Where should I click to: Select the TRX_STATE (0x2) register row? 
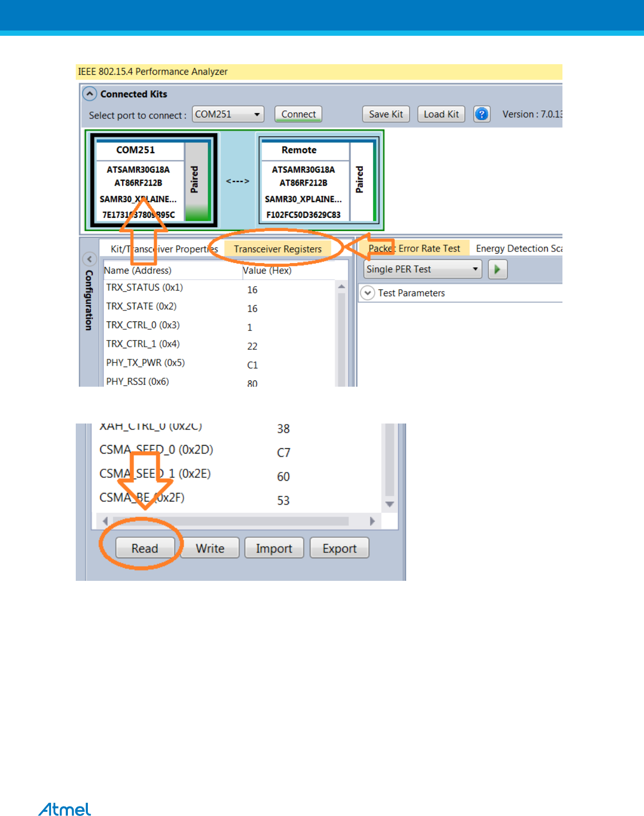[x=219, y=307]
